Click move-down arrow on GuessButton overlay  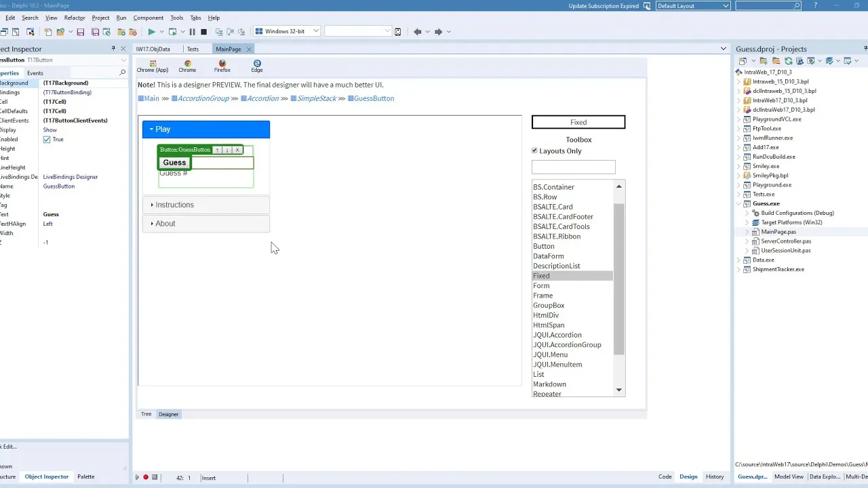pos(227,150)
